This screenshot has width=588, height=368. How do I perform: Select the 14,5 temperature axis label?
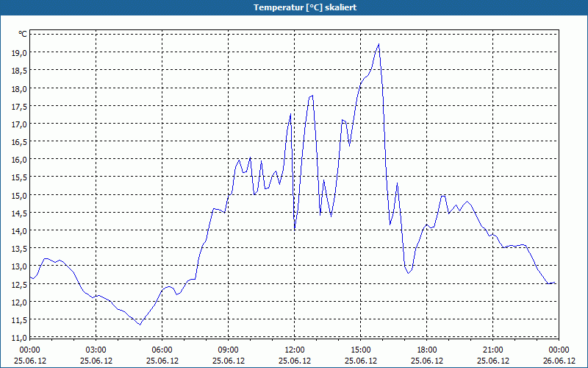(x=20, y=213)
